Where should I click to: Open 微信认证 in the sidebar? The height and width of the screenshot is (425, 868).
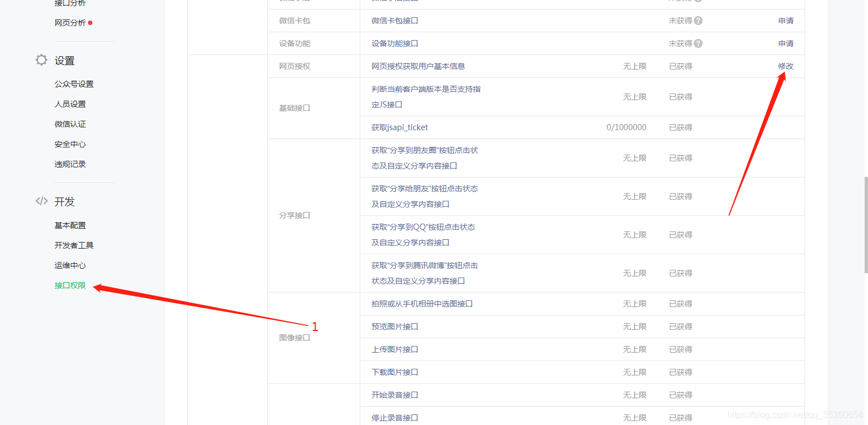pyautogui.click(x=70, y=124)
